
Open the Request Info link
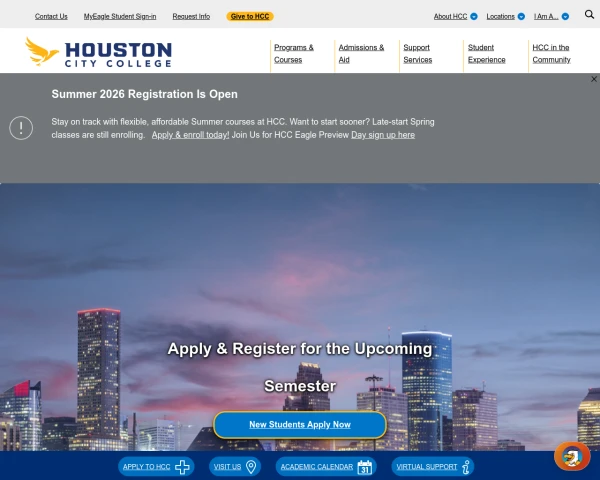(191, 16)
